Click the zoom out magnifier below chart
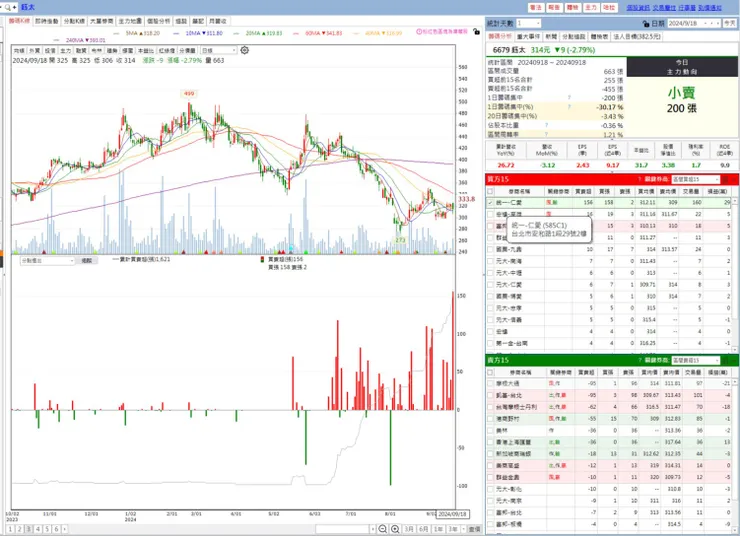Viewport: 740px width, 536px height. point(383,529)
